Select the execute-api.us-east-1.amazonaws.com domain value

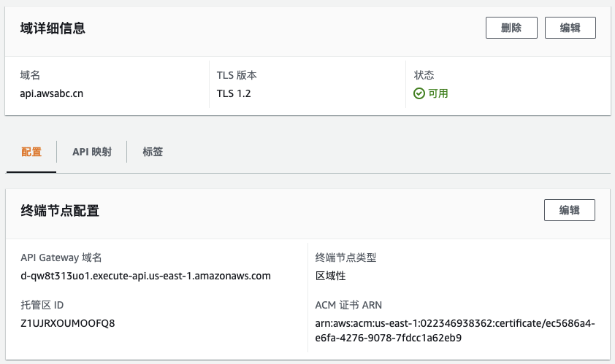[146, 276]
